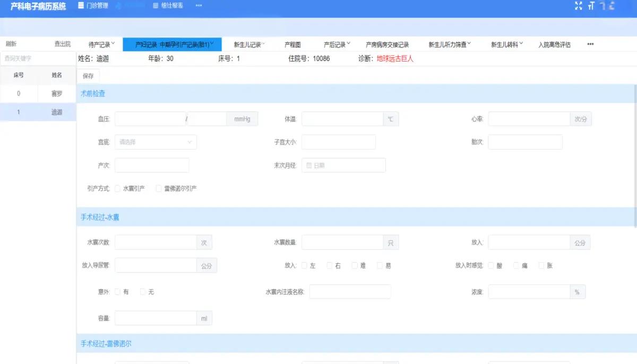Focus the 子宫大小 input field
The width and height of the screenshot is (637, 364).
(339, 142)
